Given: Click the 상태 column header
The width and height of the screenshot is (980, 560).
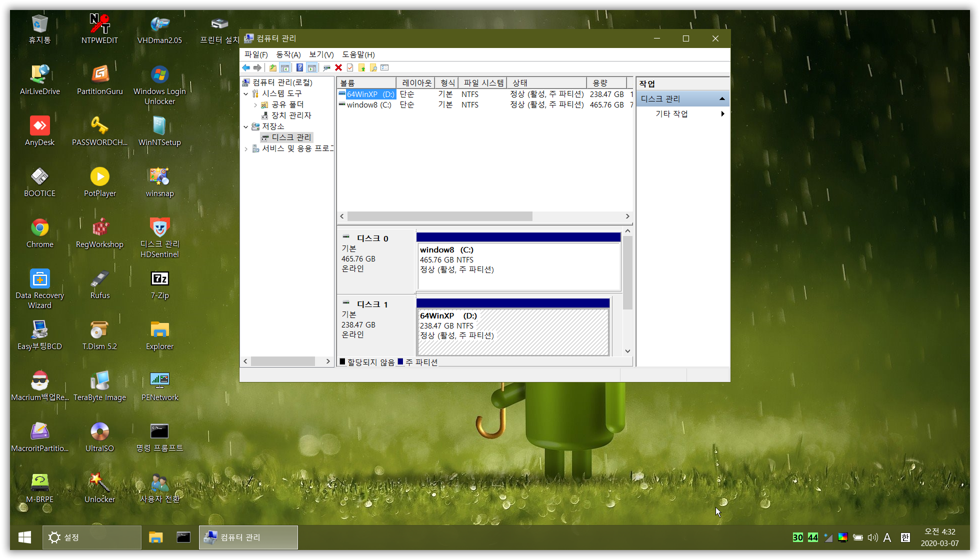Looking at the screenshot, I should (x=546, y=82).
